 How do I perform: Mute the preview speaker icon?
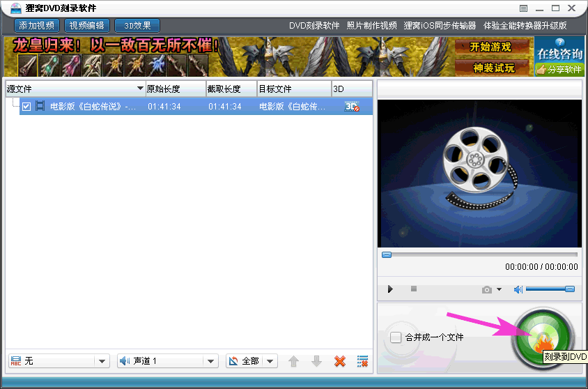518,289
